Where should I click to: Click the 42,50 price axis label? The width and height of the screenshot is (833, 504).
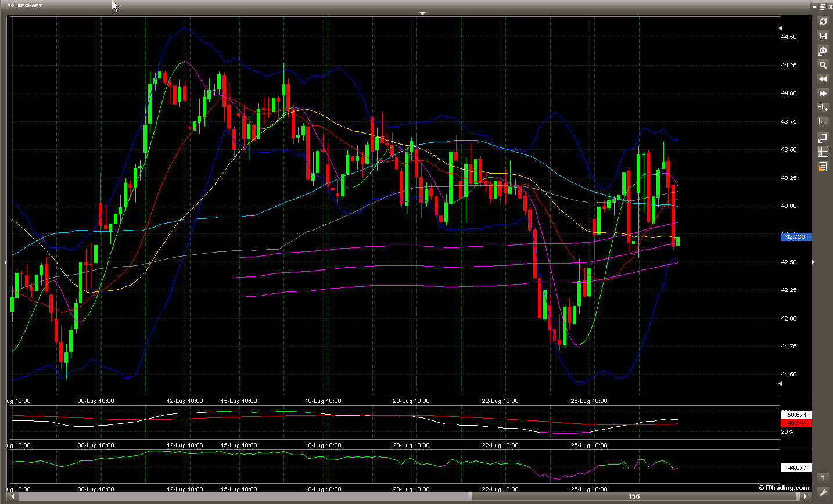click(789, 262)
